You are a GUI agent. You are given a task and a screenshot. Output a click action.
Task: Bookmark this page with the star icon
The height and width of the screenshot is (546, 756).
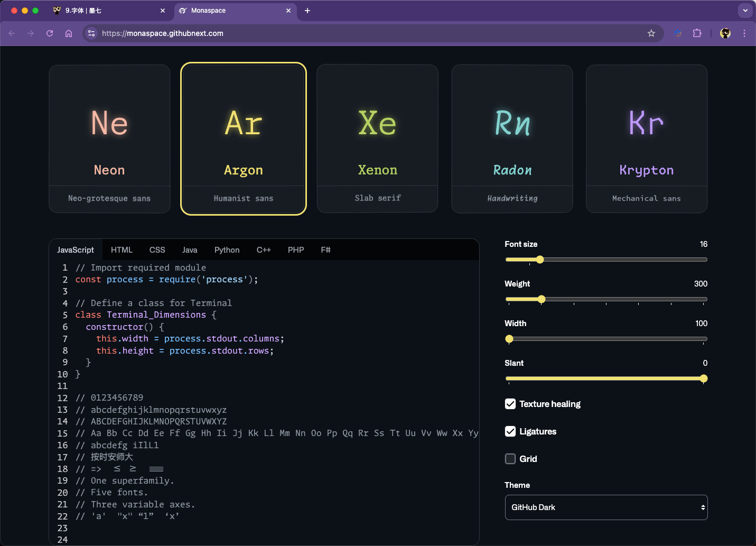(651, 33)
